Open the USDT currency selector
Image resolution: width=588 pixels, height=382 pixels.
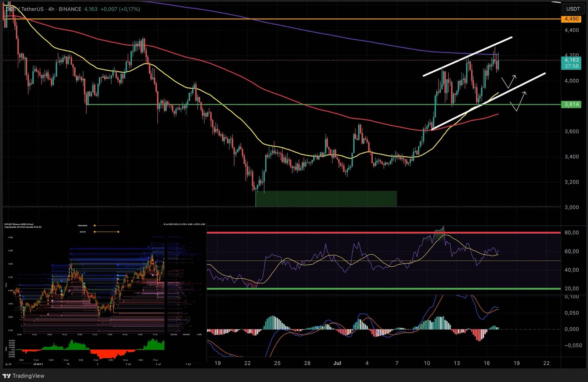pyautogui.click(x=573, y=9)
